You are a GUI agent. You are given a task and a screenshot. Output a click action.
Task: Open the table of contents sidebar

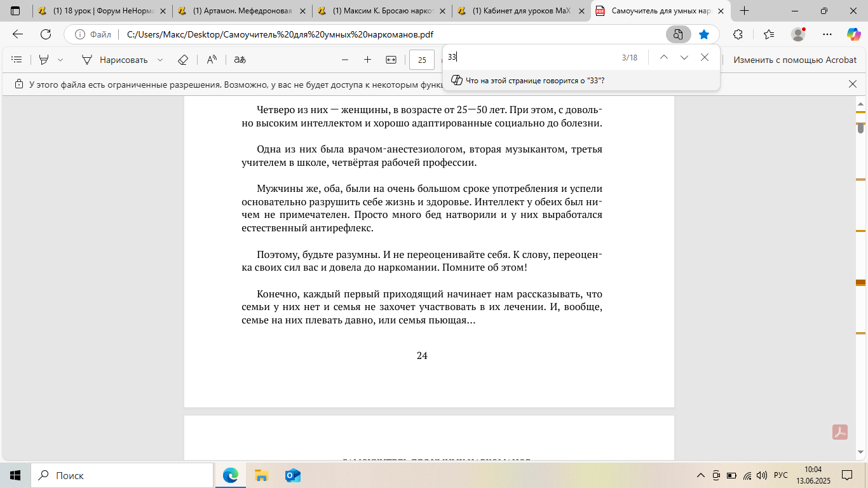(x=17, y=60)
